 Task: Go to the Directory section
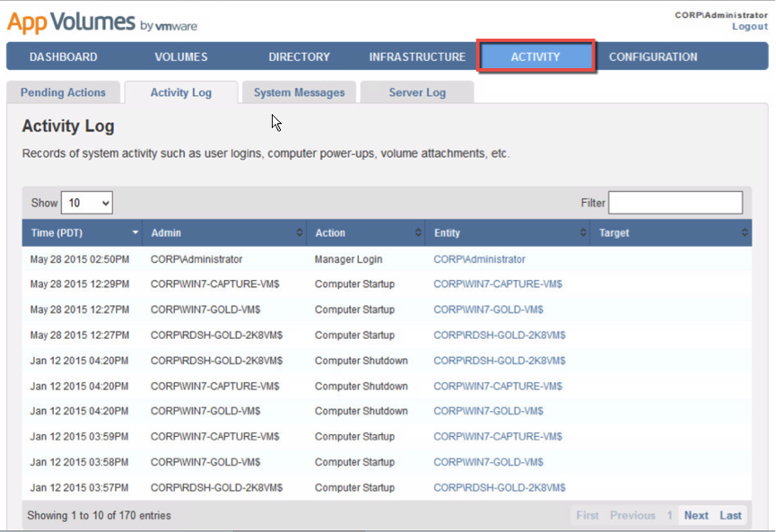300,57
